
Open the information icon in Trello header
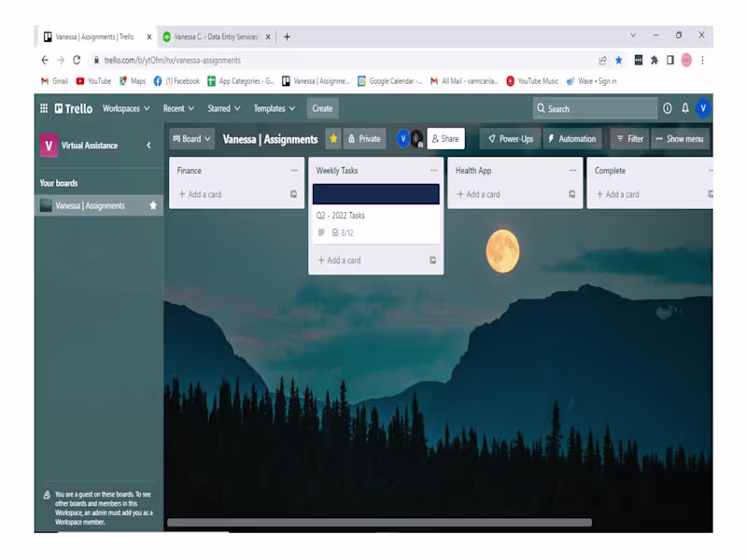coord(668,108)
